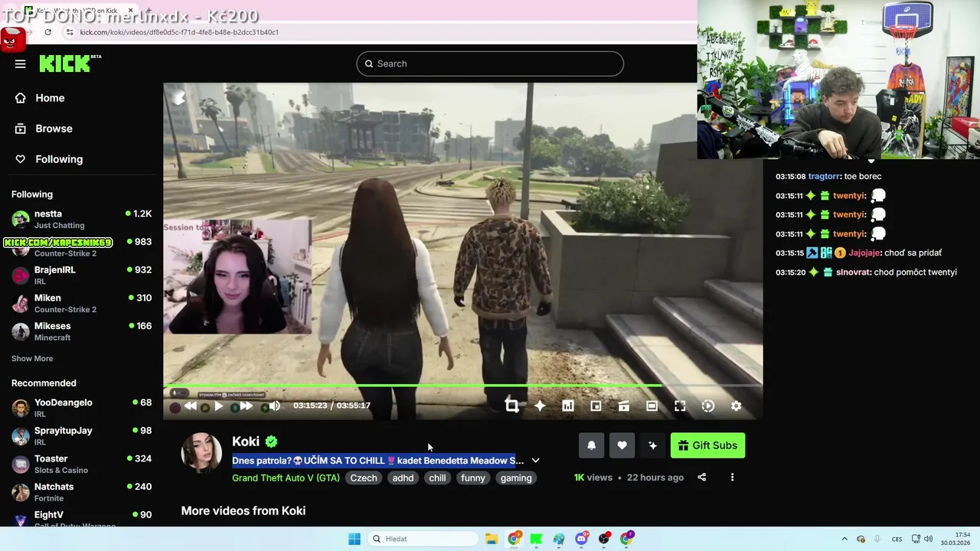The height and width of the screenshot is (551, 980).
Task: Open EightV recommended channel
Action: click(81, 519)
